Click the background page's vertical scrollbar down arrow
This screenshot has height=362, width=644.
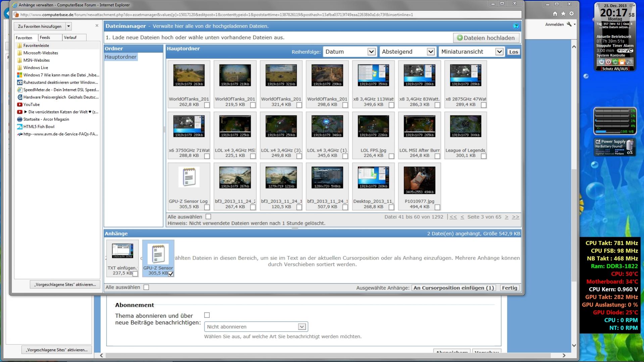tap(574, 345)
